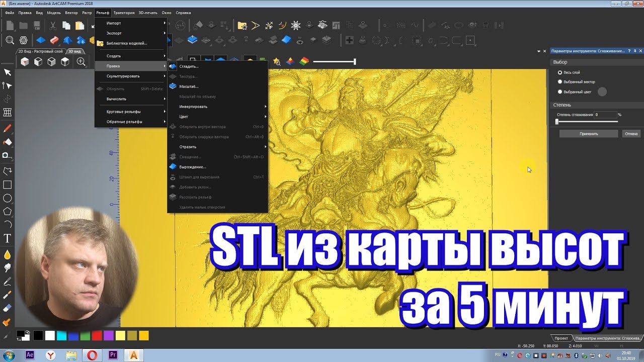Click the Степень сглаживания input field
This screenshot has height=362, width=644.
605,115
